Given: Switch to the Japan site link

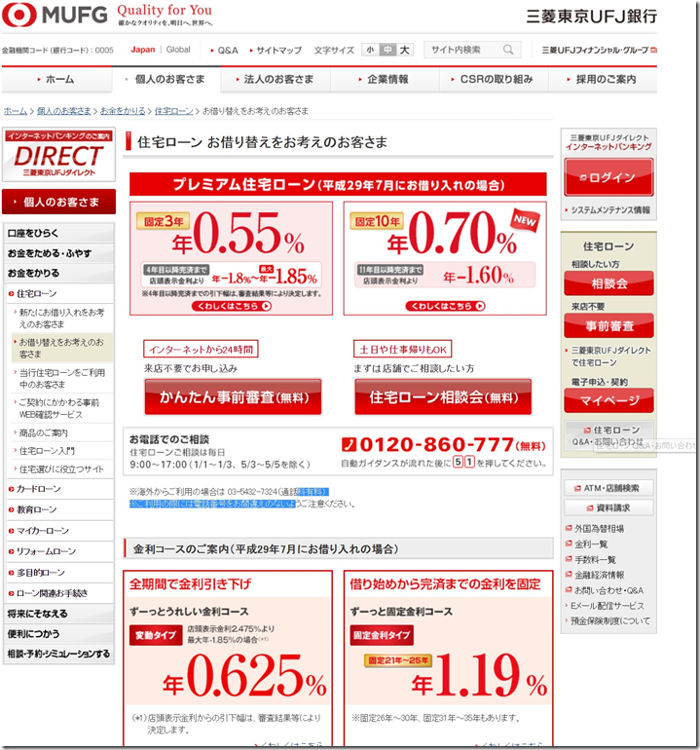Looking at the screenshot, I should (x=143, y=50).
